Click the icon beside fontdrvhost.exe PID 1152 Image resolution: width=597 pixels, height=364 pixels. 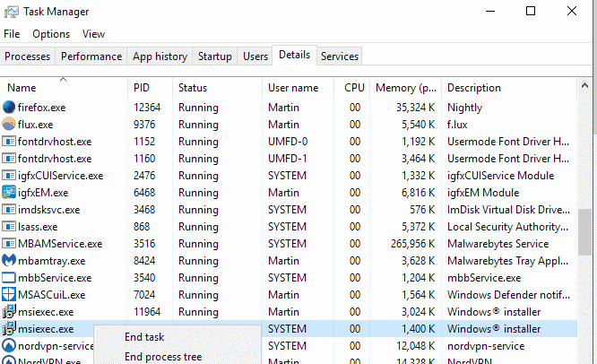pyautogui.click(x=9, y=142)
